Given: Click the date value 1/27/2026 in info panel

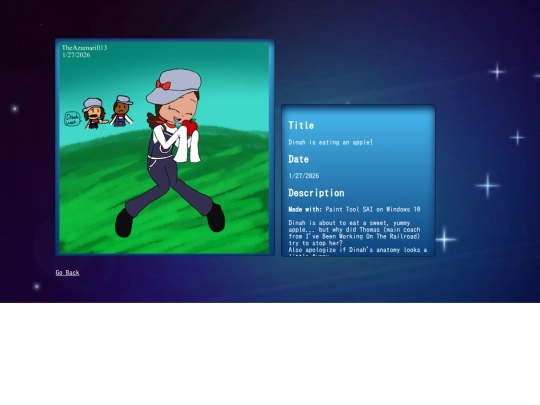Looking at the screenshot, I should coord(304,176).
